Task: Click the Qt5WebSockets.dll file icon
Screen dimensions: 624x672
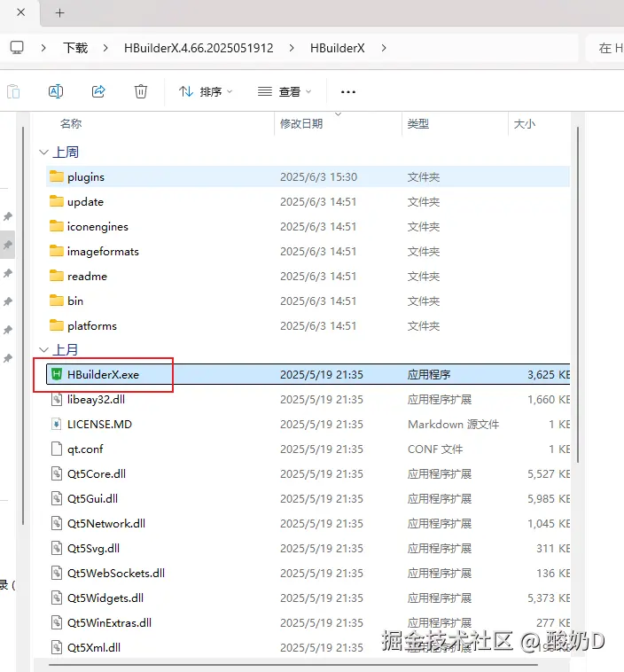Action: [x=57, y=574]
